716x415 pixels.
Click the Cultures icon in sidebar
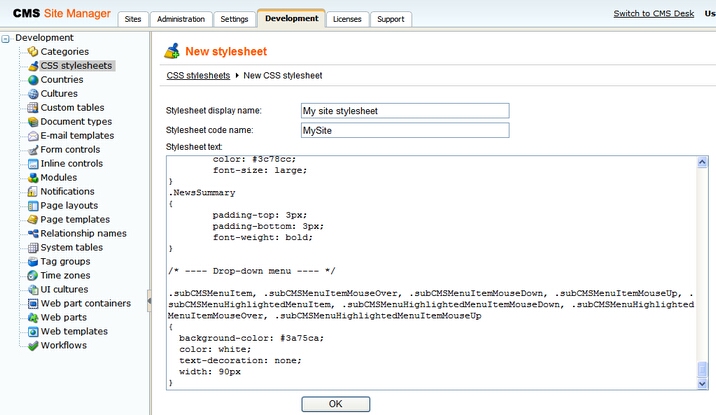pyautogui.click(x=33, y=94)
